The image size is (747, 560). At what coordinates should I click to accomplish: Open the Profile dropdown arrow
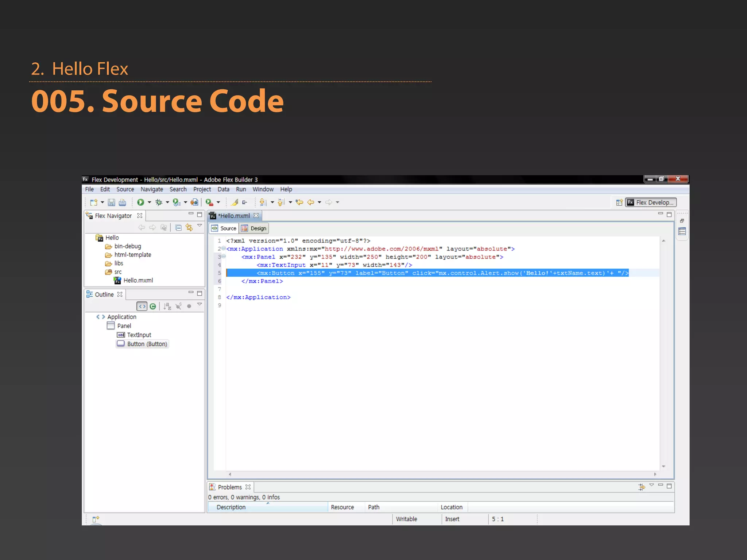click(x=185, y=202)
